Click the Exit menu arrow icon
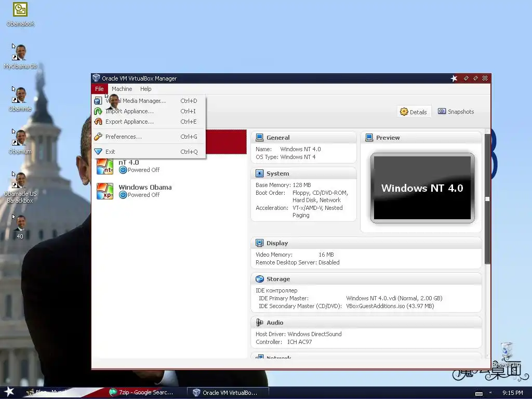 point(98,152)
